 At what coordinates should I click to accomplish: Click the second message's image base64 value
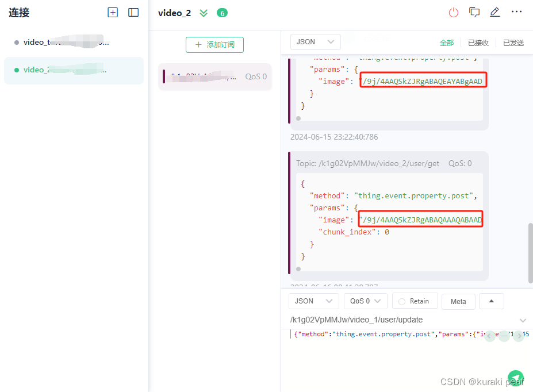point(420,220)
